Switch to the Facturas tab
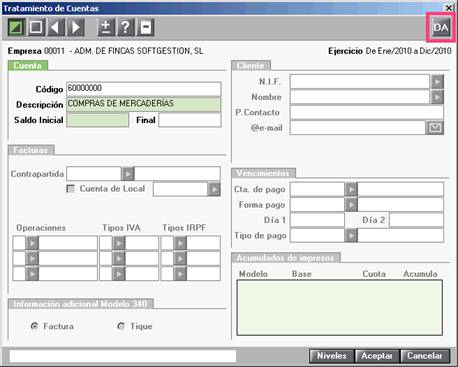Viewport: 458px width, 367px height. (x=31, y=150)
